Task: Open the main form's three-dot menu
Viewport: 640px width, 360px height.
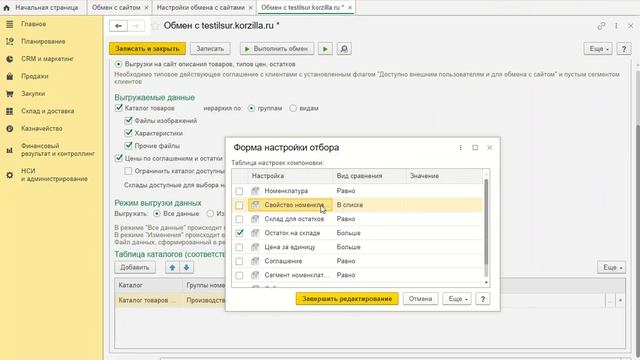Action: pos(616,26)
